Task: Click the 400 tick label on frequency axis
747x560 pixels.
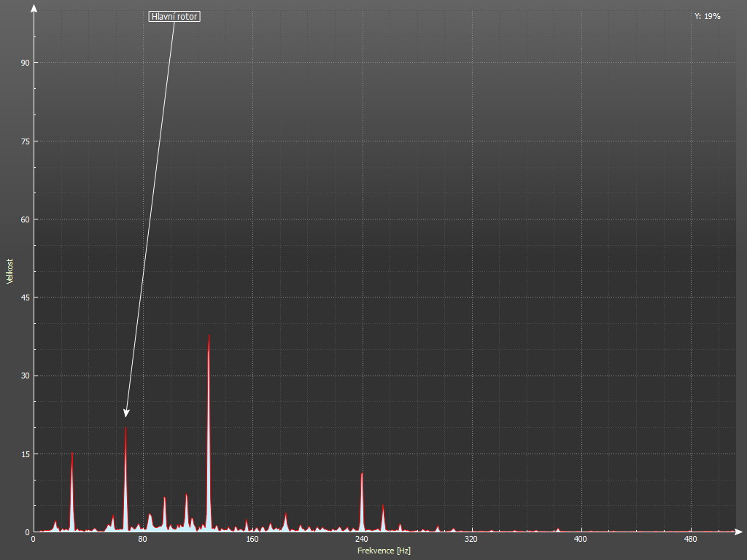Action: pyautogui.click(x=581, y=540)
